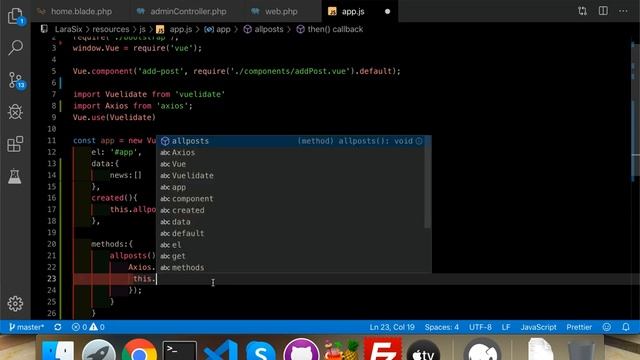The width and height of the screenshot is (640, 360).
Task: Open the Manage gear menu
Action: [16, 304]
